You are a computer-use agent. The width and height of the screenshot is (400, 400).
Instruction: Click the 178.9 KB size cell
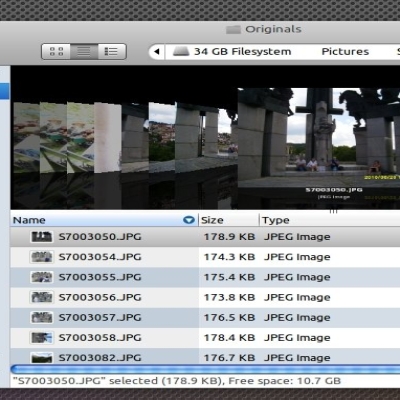coord(229,237)
